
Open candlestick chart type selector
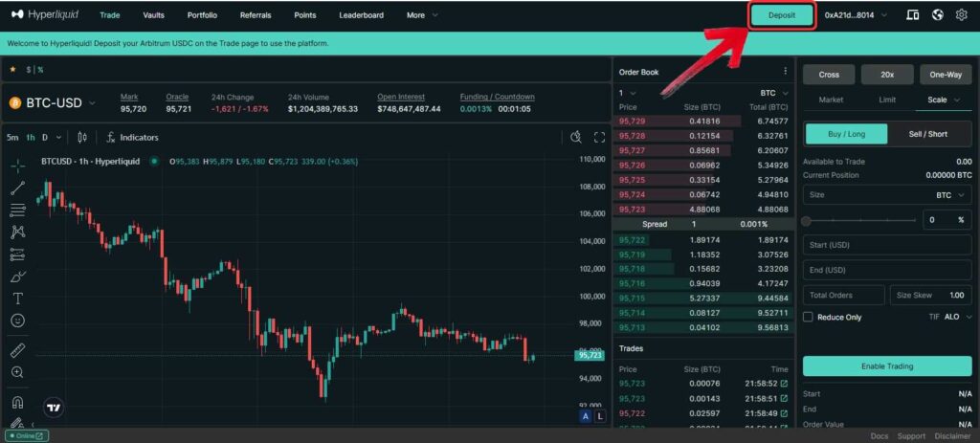point(82,137)
